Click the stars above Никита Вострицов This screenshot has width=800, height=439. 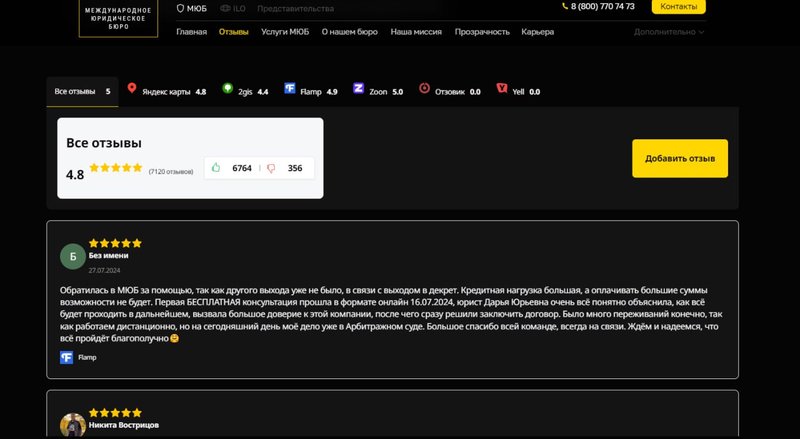coord(115,412)
